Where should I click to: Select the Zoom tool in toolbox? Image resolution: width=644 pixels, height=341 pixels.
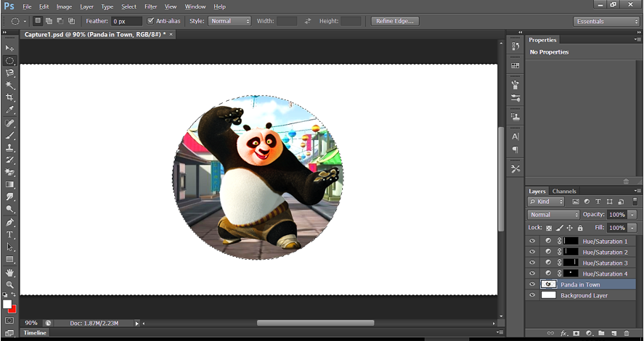click(9, 285)
